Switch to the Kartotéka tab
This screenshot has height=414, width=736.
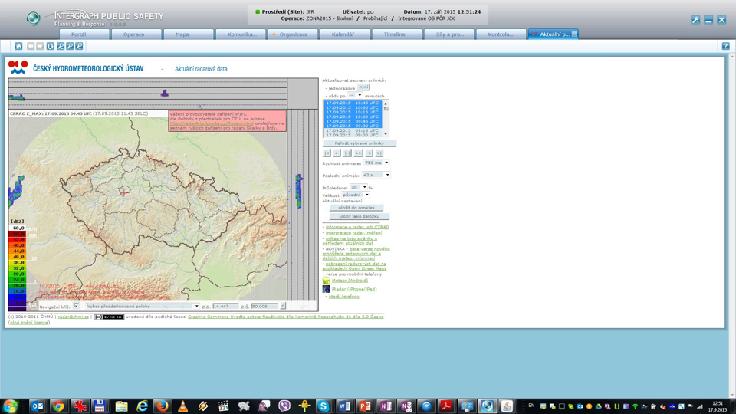tap(240, 34)
